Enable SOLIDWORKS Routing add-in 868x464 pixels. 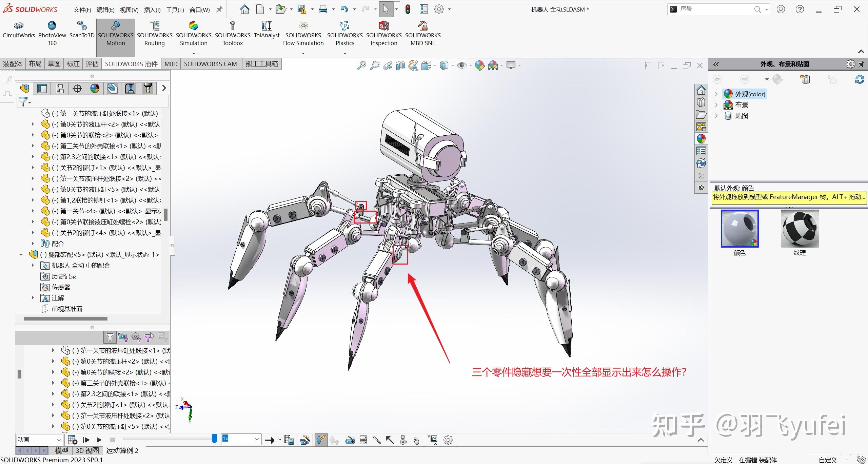pyautogui.click(x=155, y=33)
